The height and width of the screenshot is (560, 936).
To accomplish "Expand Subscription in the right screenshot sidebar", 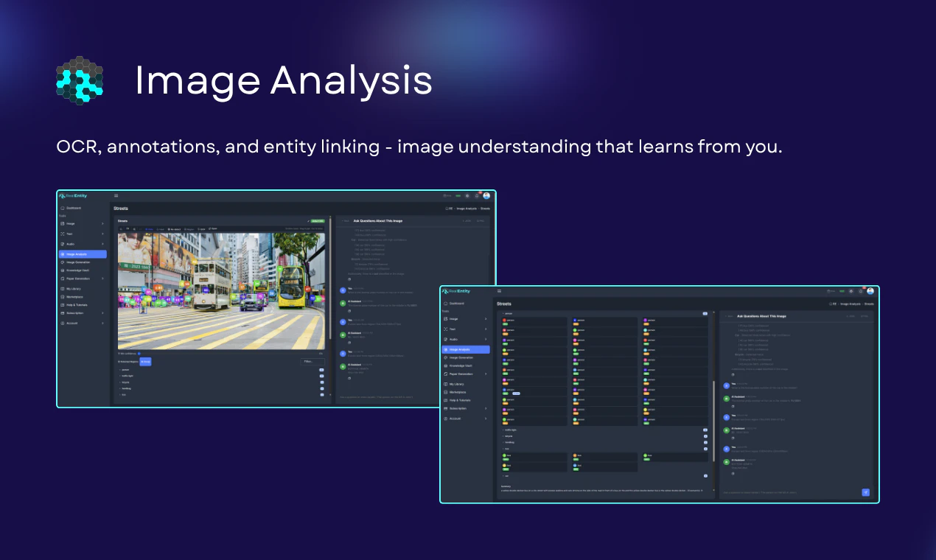I will click(x=466, y=408).
